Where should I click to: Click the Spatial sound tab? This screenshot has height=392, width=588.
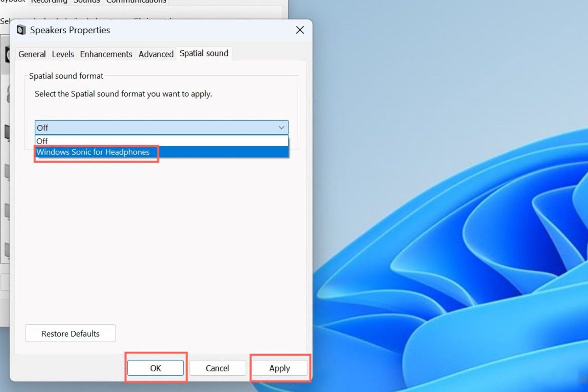point(203,53)
